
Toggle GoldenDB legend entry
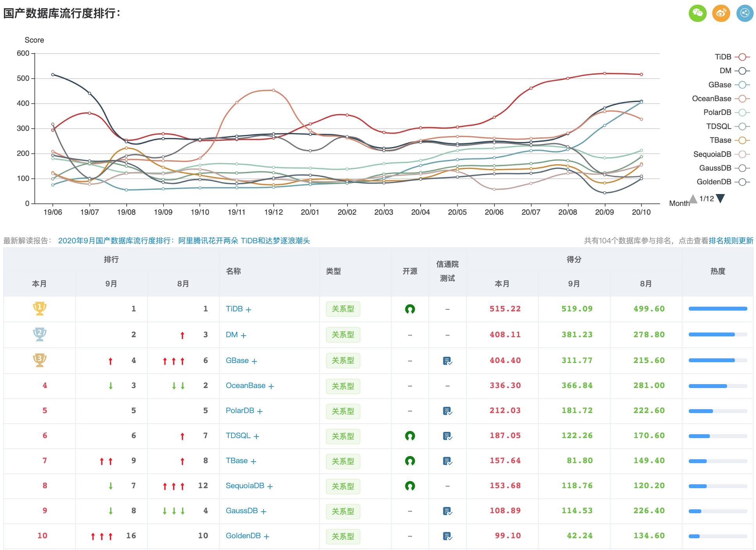pyautogui.click(x=722, y=182)
